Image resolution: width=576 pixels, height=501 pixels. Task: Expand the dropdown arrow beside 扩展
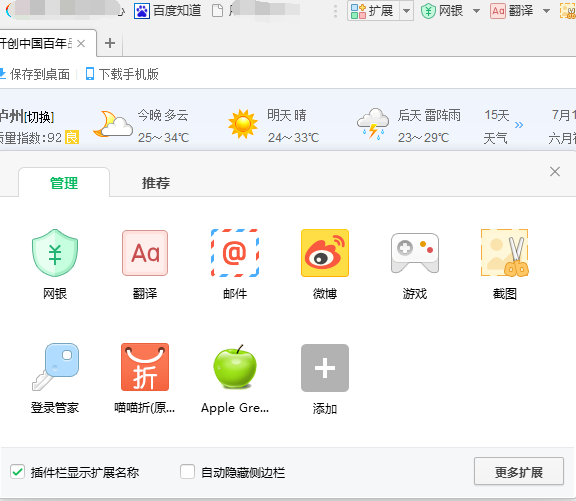tap(406, 11)
